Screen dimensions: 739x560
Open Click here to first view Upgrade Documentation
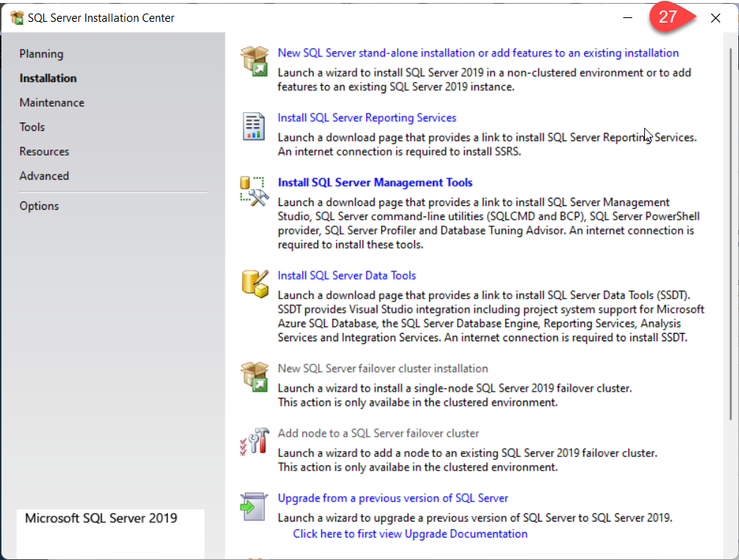[410, 534]
